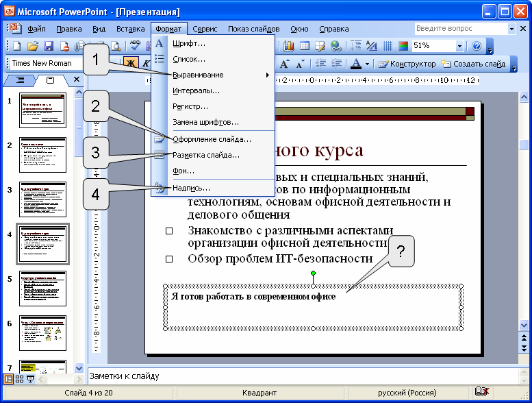Viewport: 532px width, 403px height.
Task: Increase font size with large A
Action: (x=284, y=64)
